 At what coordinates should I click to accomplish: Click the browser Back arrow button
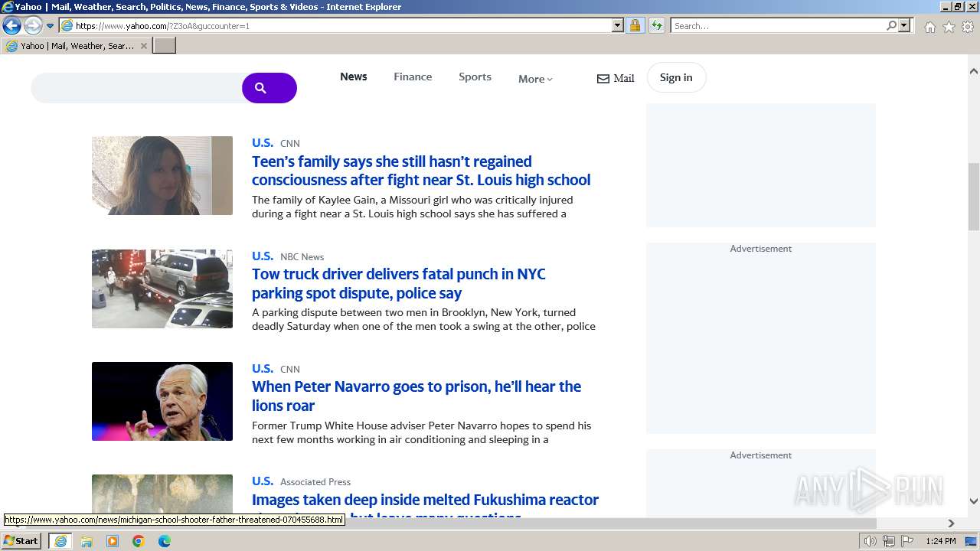click(x=11, y=26)
